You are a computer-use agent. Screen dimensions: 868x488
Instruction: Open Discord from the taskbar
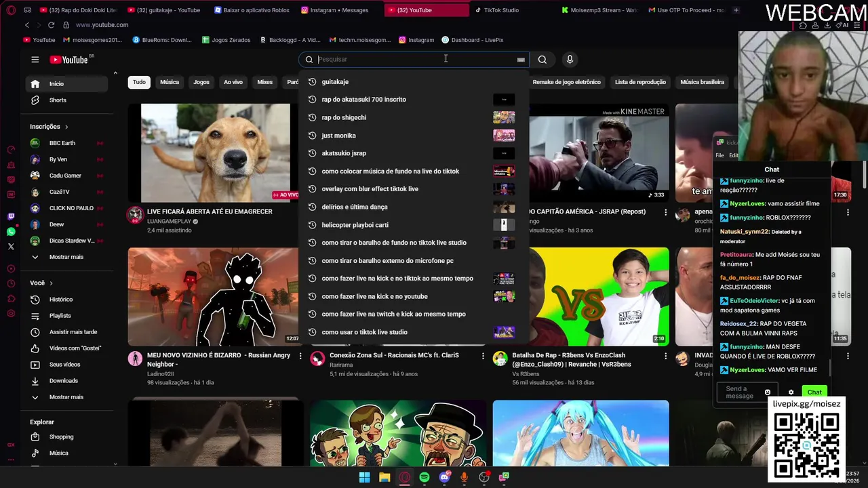coord(444,477)
